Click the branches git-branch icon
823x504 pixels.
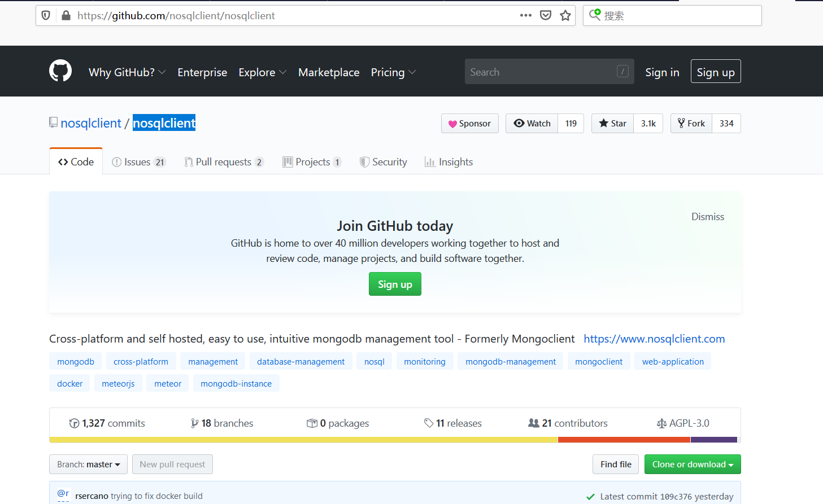[195, 423]
